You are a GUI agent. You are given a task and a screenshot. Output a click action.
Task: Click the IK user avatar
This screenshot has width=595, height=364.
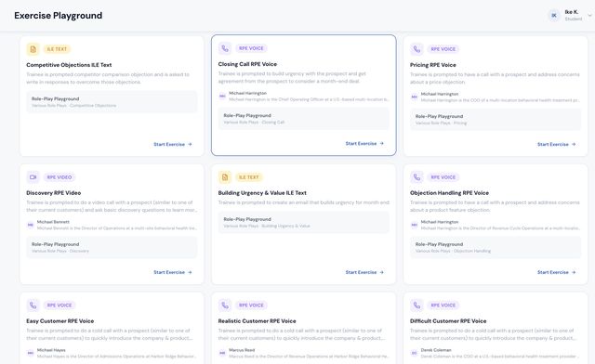click(x=554, y=16)
